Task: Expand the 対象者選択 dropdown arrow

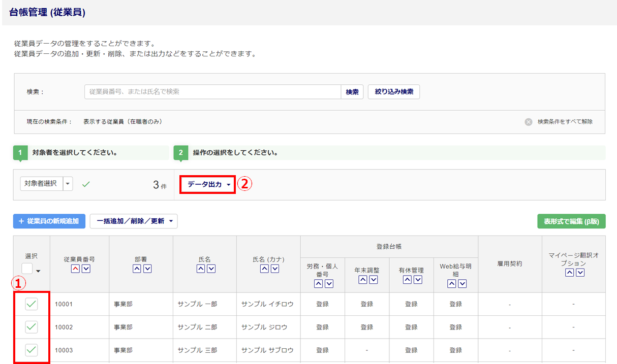Action: coord(68,184)
